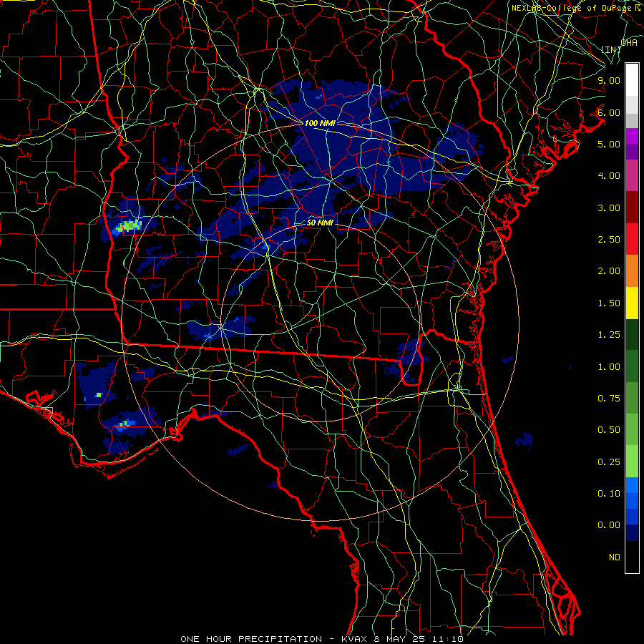Click the 4.00 legend value
The width and height of the screenshot is (644, 644).
coord(609,176)
